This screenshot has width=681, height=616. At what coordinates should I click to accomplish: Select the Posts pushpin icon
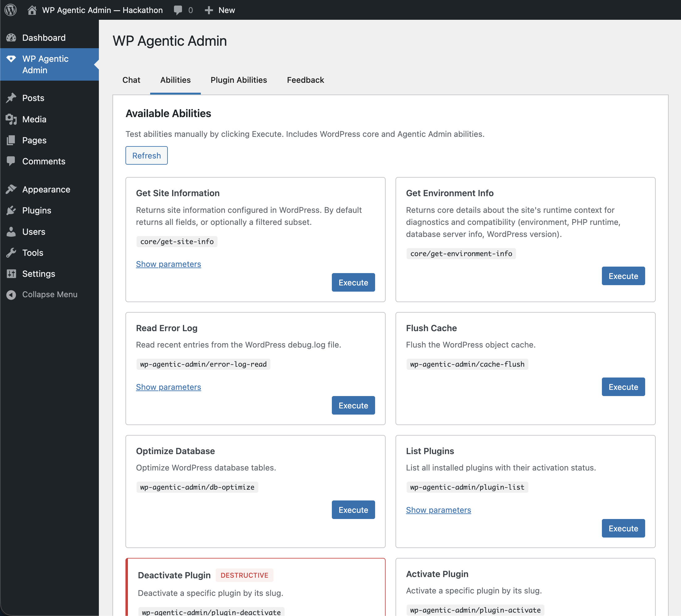[x=11, y=98]
